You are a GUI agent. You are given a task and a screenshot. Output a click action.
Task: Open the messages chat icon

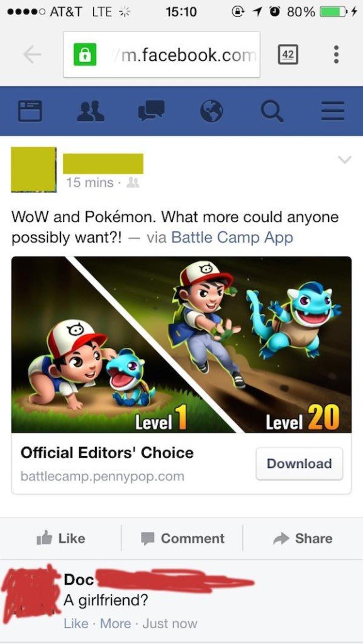(151, 111)
